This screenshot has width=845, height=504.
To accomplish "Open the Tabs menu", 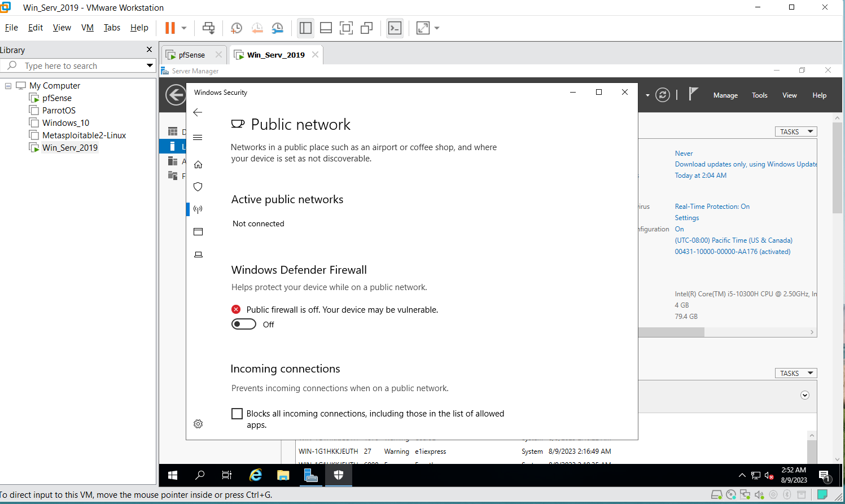I will click(112, 28).
